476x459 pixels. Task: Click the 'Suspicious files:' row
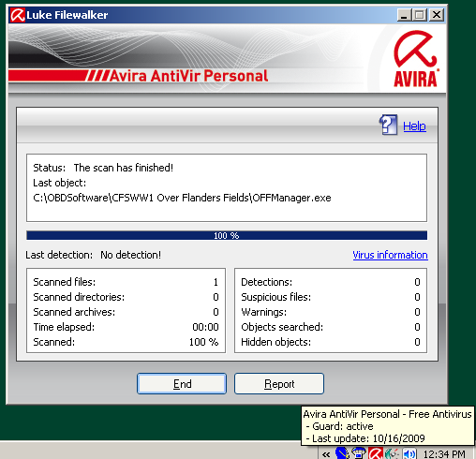click(331, 297)
